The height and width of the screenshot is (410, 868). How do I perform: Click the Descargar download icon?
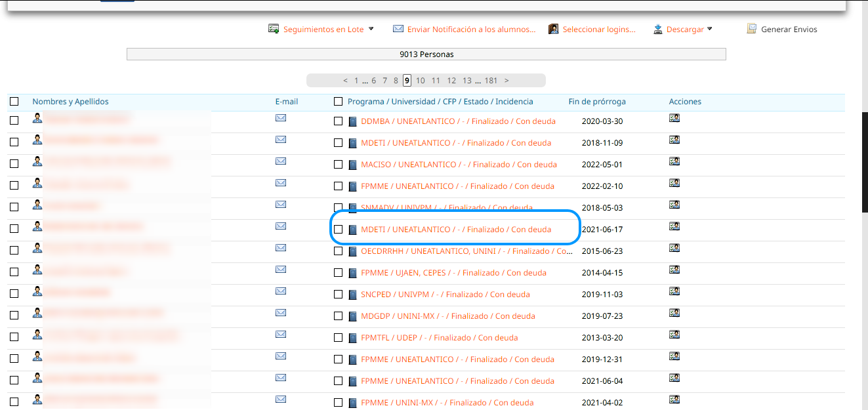[657, 29]
